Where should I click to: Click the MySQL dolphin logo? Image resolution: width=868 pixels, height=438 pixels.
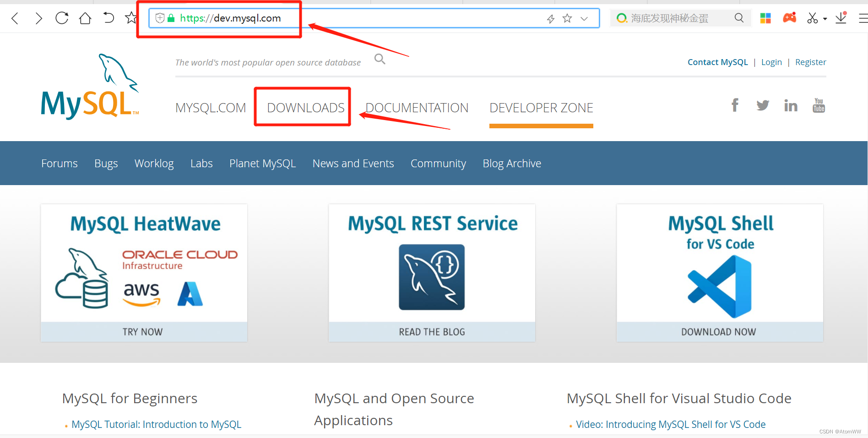click(x=90, y=87)
